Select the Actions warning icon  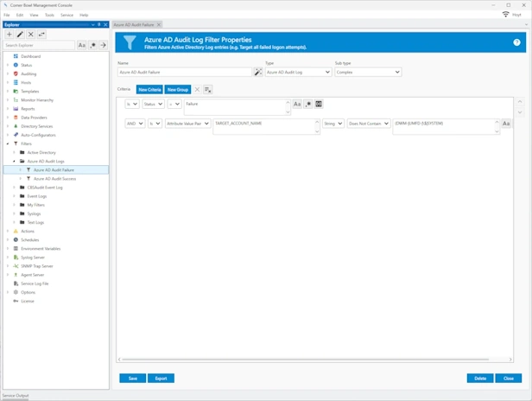(x=16, y=231)
